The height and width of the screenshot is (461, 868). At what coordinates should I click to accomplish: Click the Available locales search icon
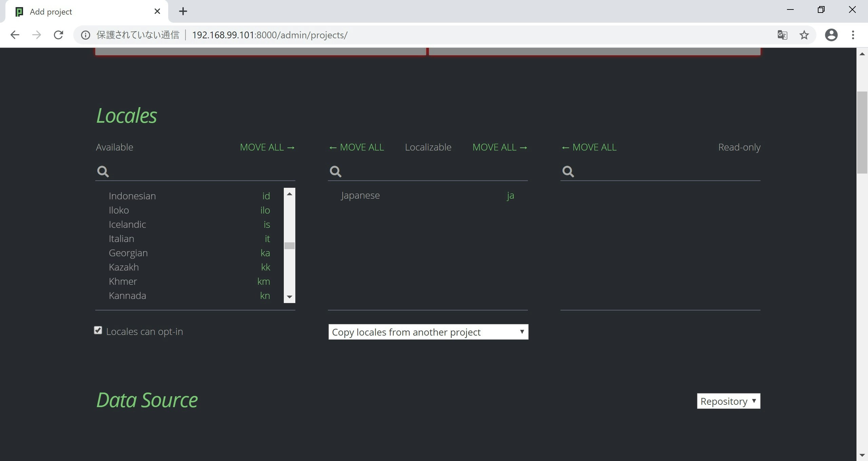pos(103,172)
